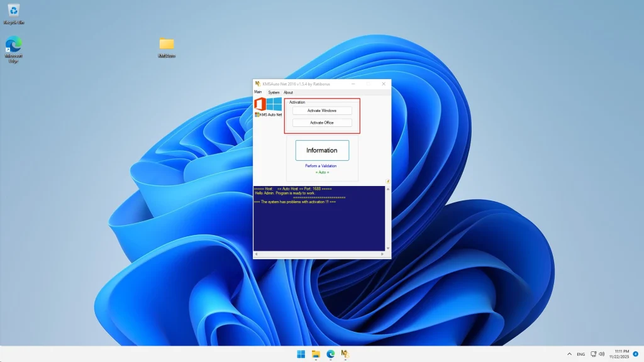This screenshot has height=362, width=644.
Task: Click the Information button
Action: (x=322, y=150)
